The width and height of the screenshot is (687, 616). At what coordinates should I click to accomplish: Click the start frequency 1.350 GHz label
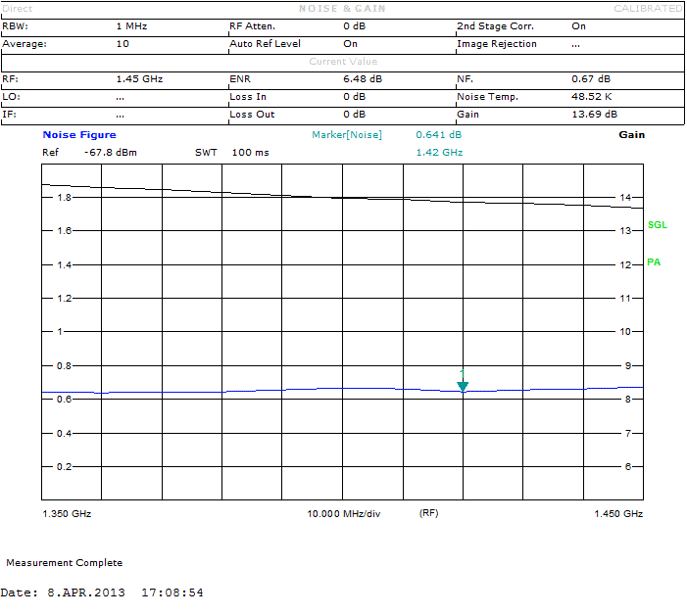(67, 513)
